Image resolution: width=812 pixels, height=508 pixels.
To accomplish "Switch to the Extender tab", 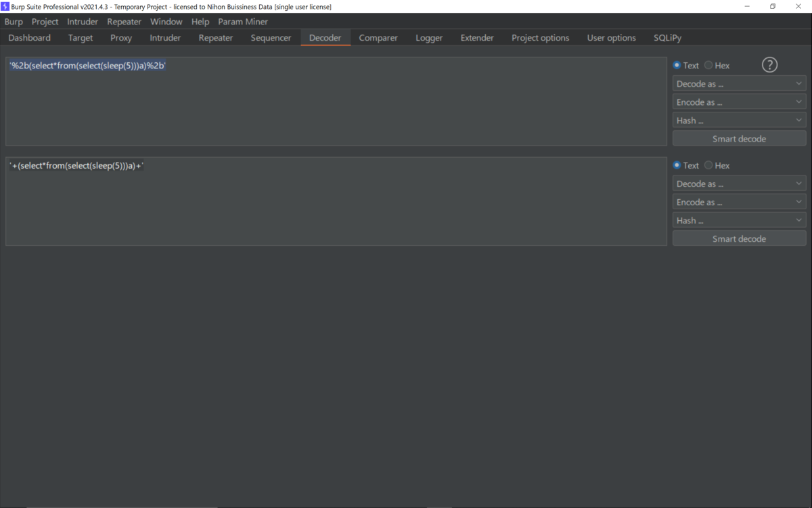I will point(477,38).
